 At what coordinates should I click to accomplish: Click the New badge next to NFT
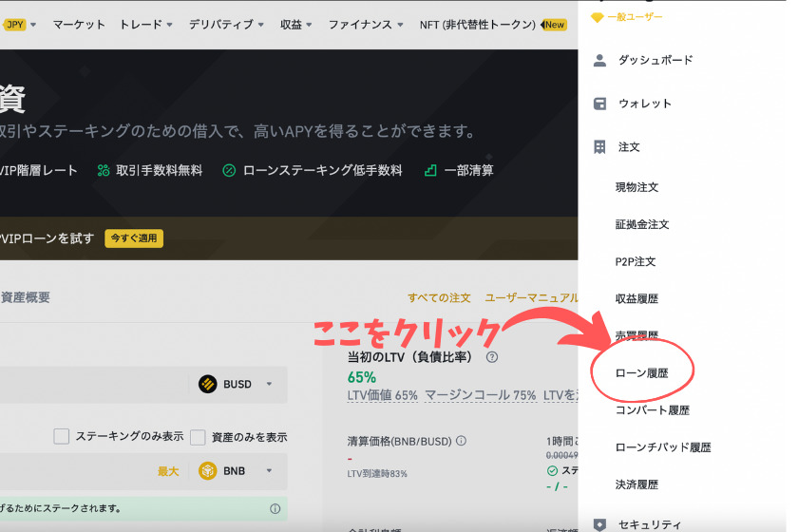[554, 25]
